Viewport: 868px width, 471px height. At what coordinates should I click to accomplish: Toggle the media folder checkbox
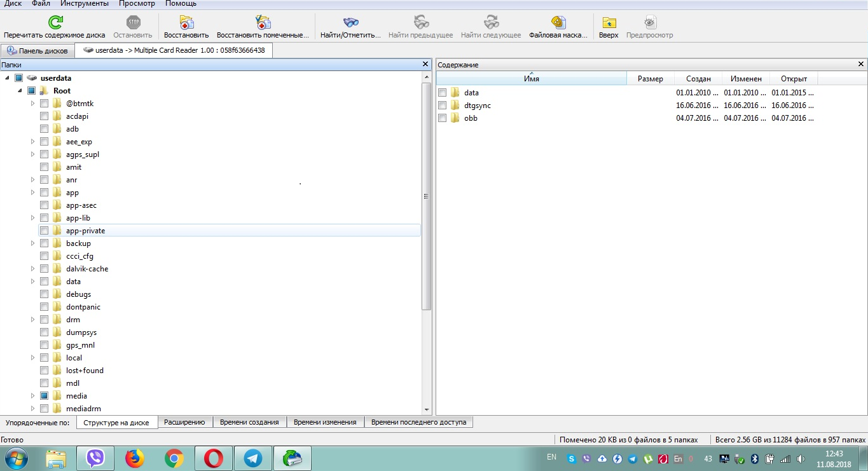[45, 396]
